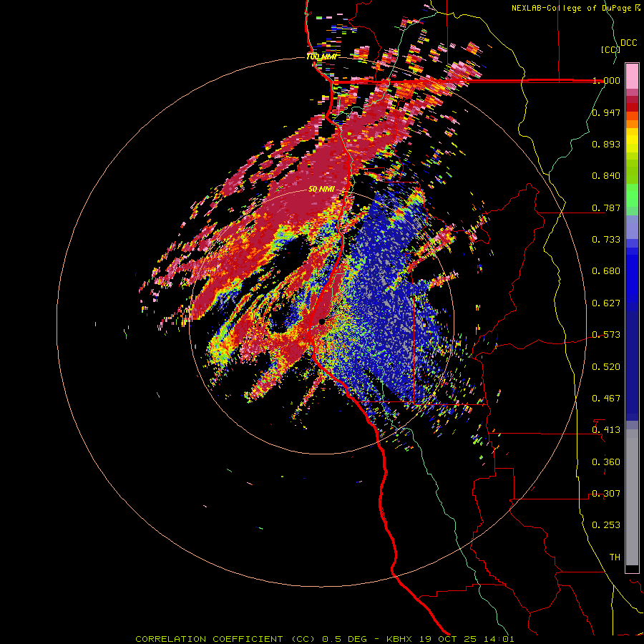Select the 0.893 scale value
The height and width of the screenshot is (644, 644).
click(x=606, y=144)
